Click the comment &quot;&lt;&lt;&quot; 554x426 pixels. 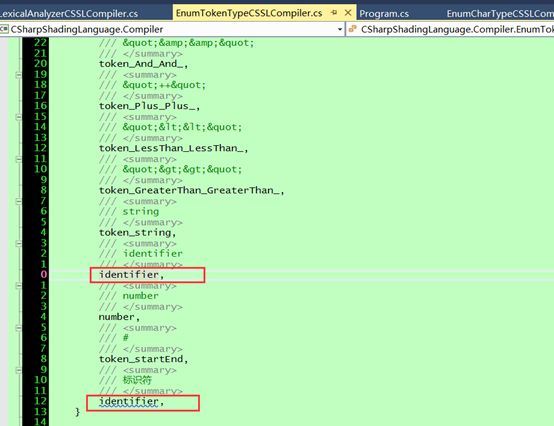tap(182, 127)
